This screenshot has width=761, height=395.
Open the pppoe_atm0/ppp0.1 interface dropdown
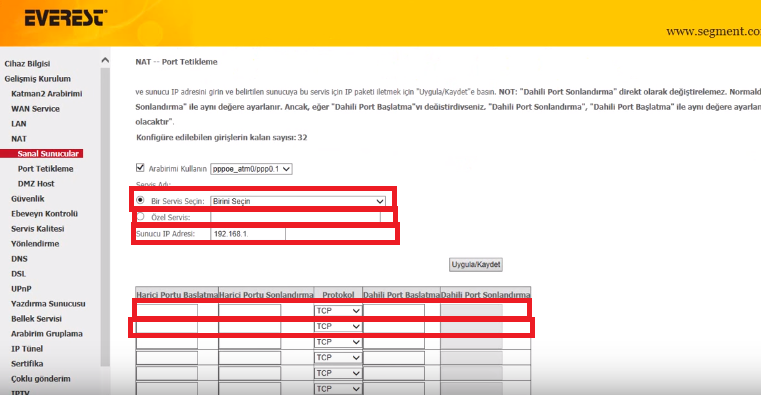(x=251, y=169)
